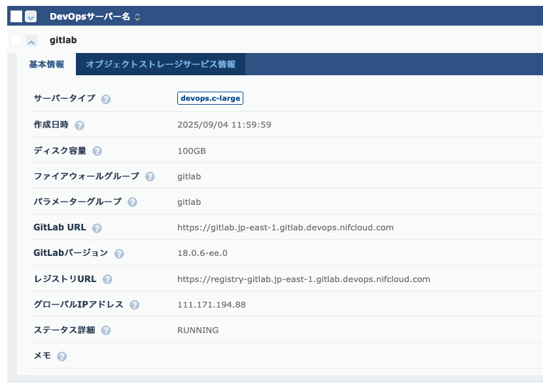Show help for ファイアウォールグループ
This screenshot has height=392, width=543.
[150, 177]
